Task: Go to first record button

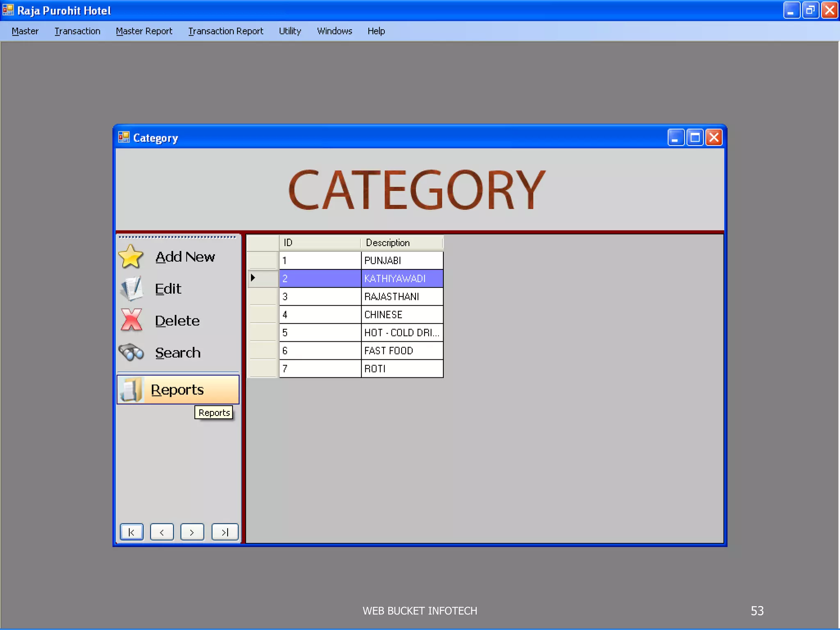Action: coord(132,532)
